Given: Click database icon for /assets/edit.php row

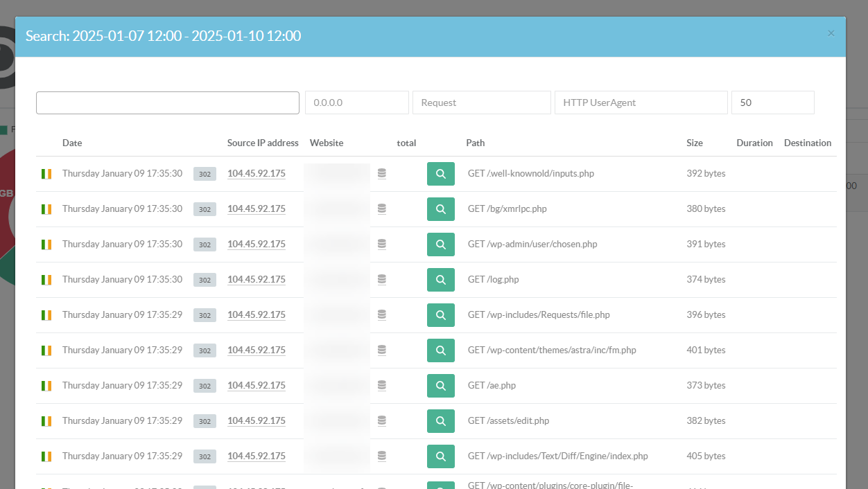Looking at the screenshot, I should pyautogui.click(x=382, y=420).
